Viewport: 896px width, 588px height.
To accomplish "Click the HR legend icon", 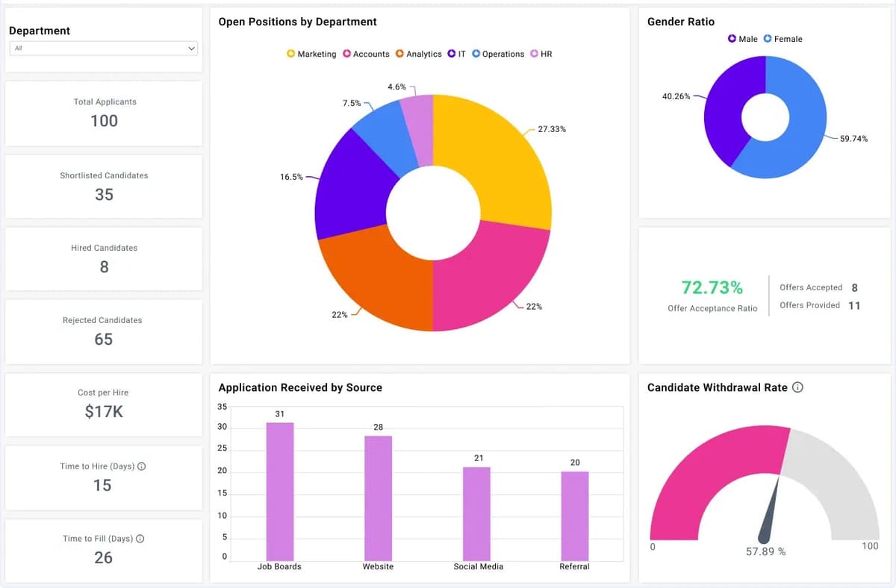I will pyautogui.click(x=533, y=54).
